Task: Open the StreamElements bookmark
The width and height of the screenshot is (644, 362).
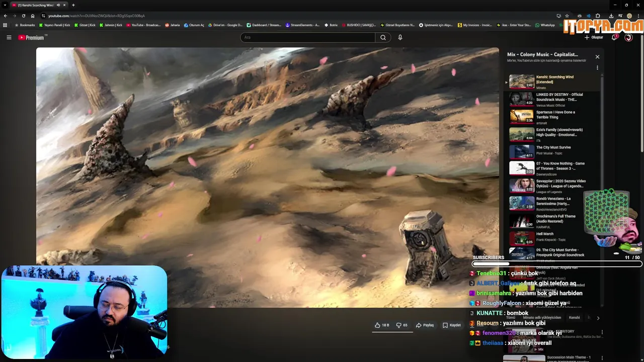Action: [302, 25]
